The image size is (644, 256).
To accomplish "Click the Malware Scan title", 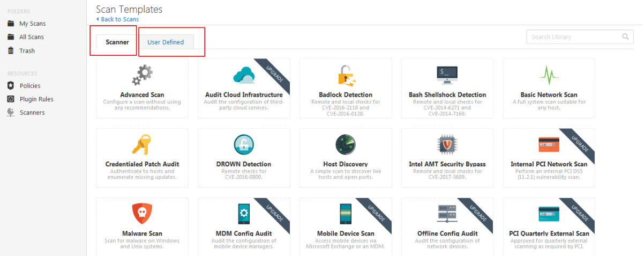I will click(142, 233).
